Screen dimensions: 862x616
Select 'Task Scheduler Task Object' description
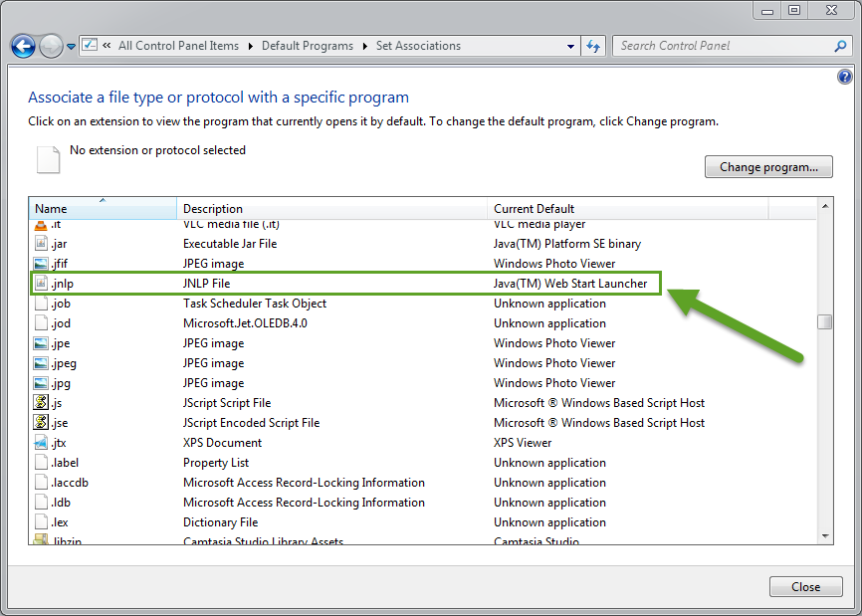click(255, 304)
